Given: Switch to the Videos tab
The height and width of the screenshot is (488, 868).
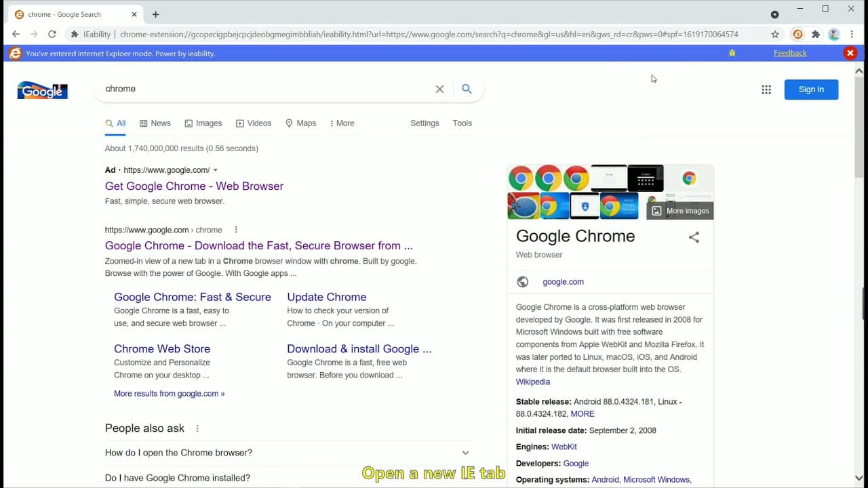Looking at the screenshot, I should pyautogui.click(x=254, y=123).
